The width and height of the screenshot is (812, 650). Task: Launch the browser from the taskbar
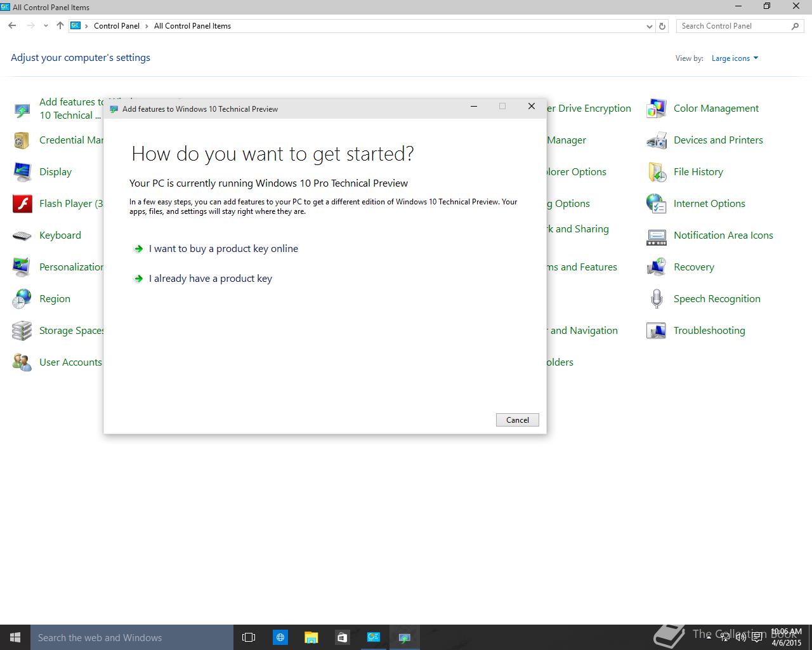click(280, 637)
